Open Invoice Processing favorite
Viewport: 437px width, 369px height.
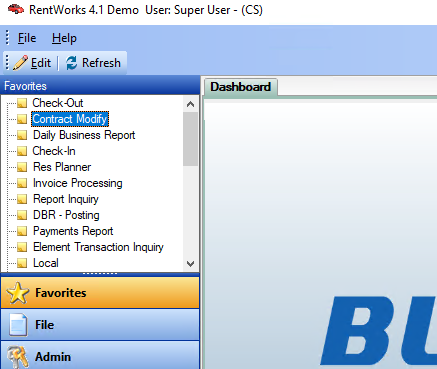[78, 183]
